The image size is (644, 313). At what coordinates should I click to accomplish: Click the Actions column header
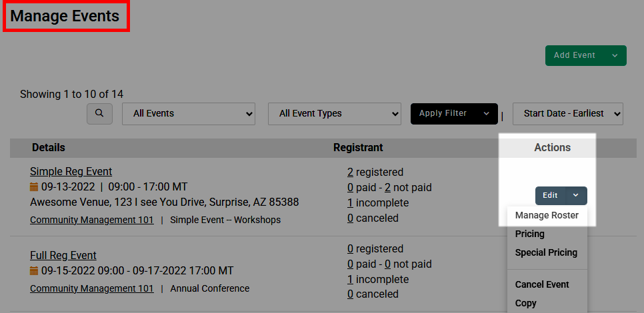[x=553, y=148]
